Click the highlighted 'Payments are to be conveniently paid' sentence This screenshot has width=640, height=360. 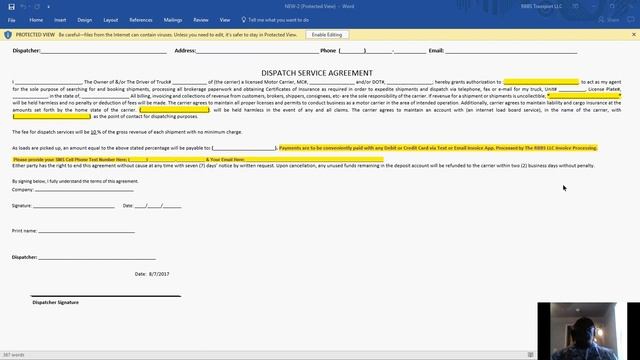(438, 148)
